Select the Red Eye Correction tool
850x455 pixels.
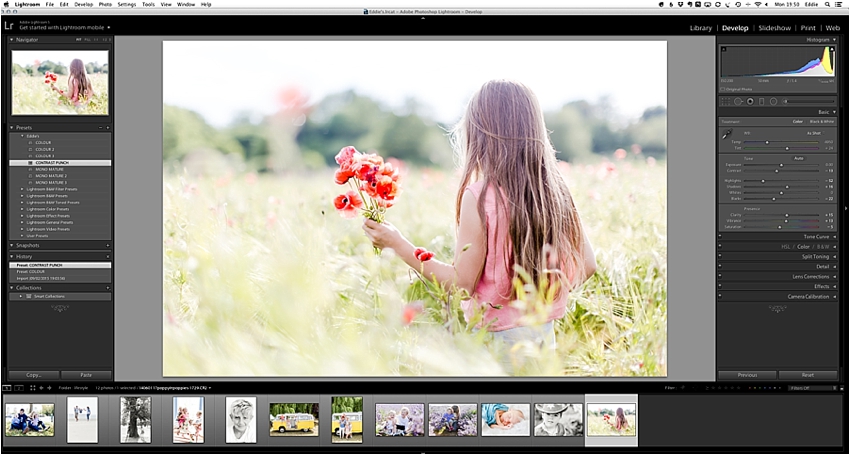[x=750, y=101]
